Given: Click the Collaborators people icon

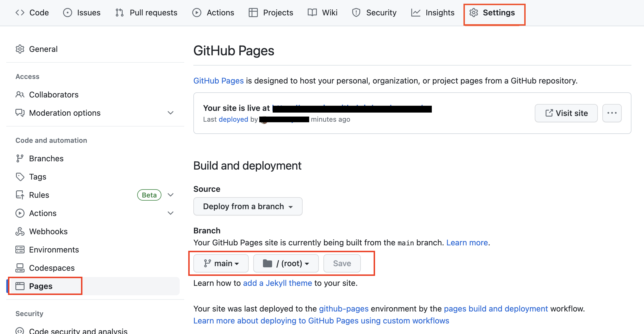Looking at the screenshot, I should coord(20,95).
